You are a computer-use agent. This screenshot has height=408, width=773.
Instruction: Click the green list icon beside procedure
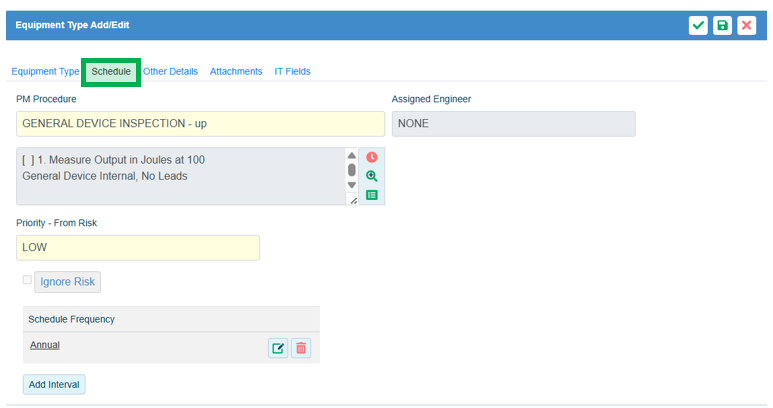371,195
